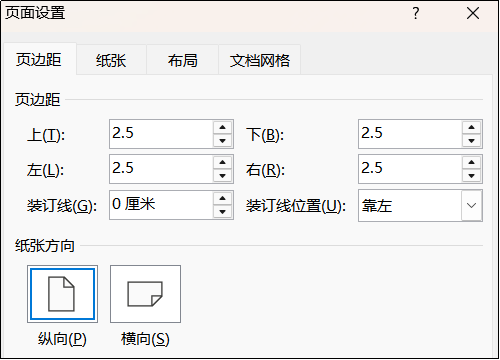Select the 页边距 tab
Image resolution: width=500 pixels, height=360 pixels.
(39, 60)
